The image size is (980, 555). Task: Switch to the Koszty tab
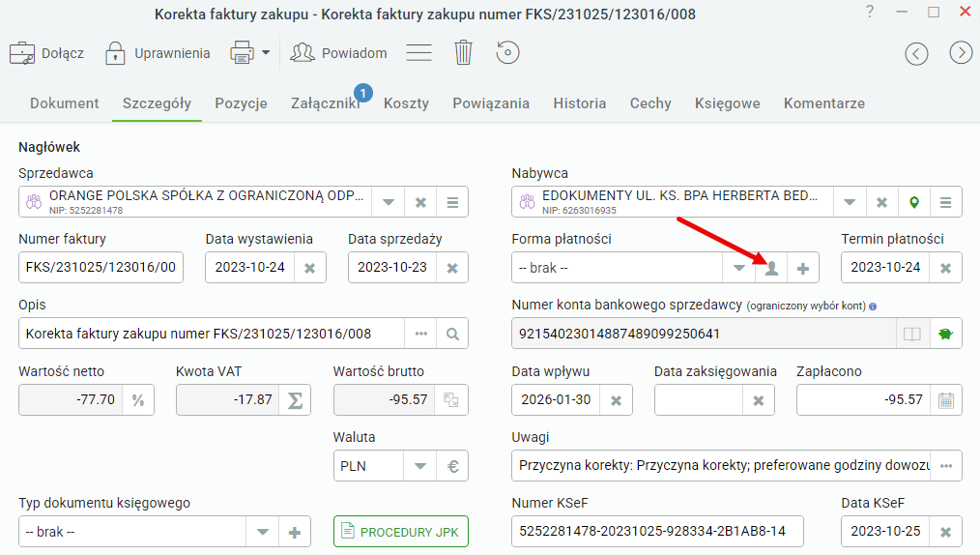(406, 103)
